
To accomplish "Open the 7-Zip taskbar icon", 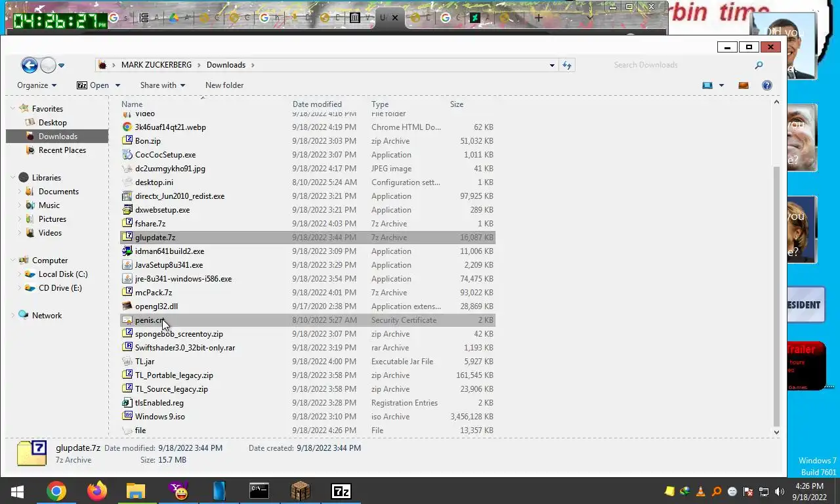I will click(x=341, y=491).
